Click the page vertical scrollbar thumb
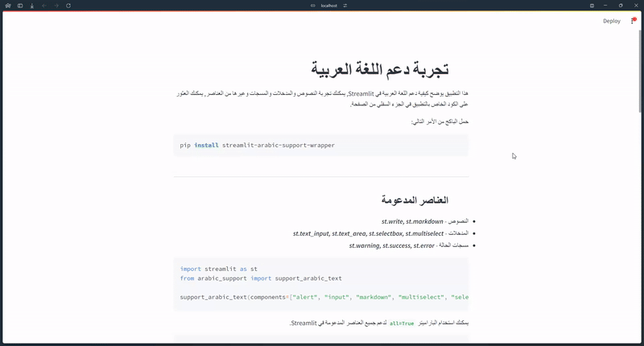The image size is (644, 346). [x=639, y=71]
